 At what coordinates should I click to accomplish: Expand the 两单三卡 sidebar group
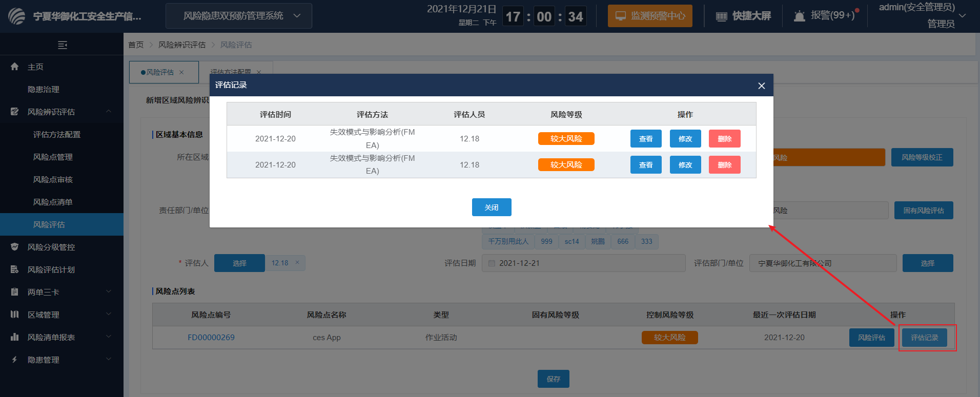point(109,291)
